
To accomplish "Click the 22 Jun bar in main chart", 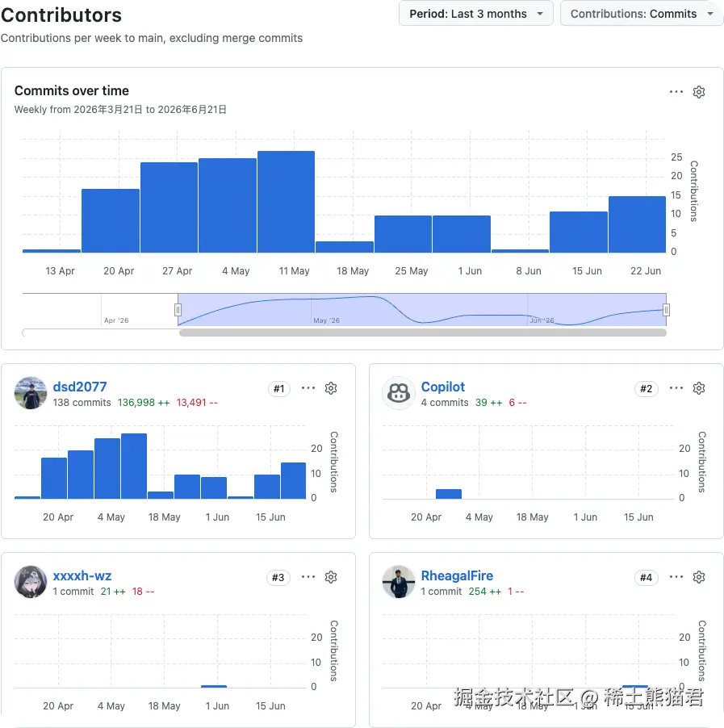I will (x=637, y=224).
